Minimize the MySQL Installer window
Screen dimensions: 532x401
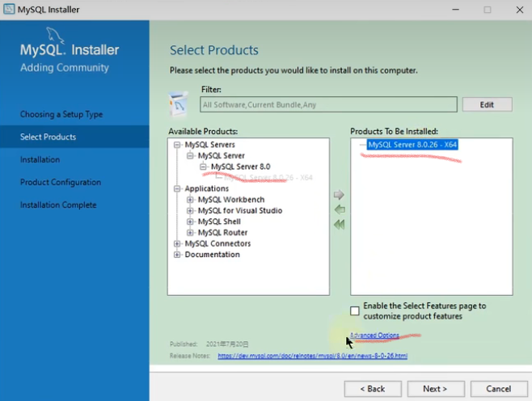456,10
